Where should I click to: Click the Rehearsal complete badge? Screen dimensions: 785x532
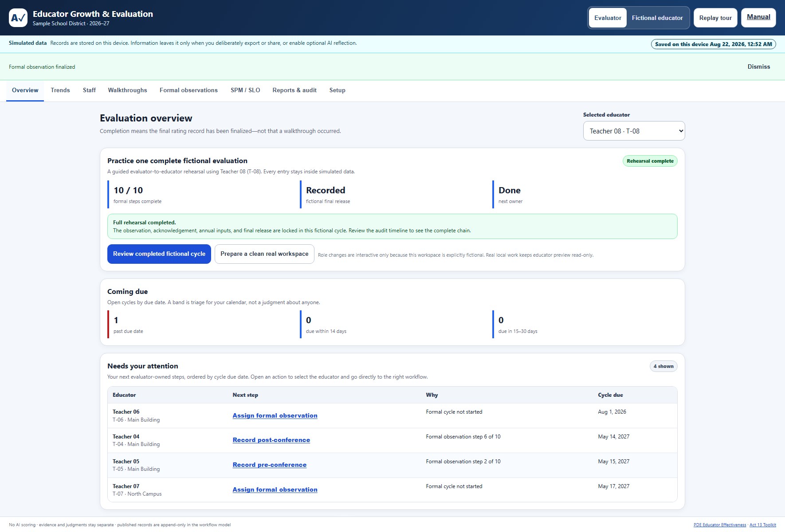coord(650,161)
